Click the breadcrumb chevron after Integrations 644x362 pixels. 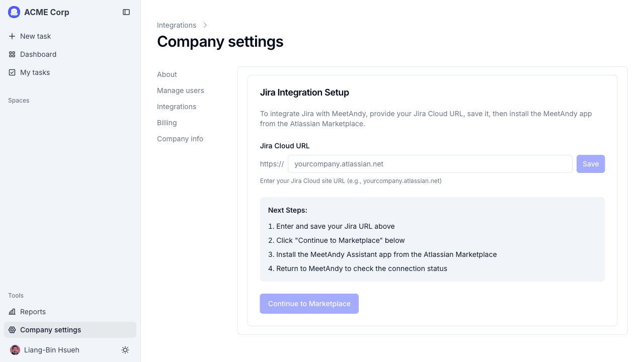point(205,25)
